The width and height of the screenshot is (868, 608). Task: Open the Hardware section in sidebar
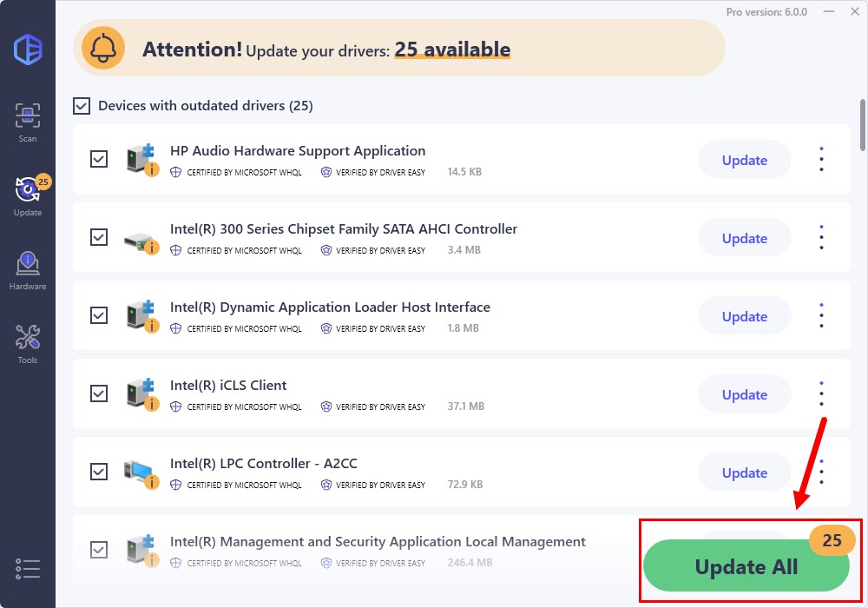click(28, 271)
